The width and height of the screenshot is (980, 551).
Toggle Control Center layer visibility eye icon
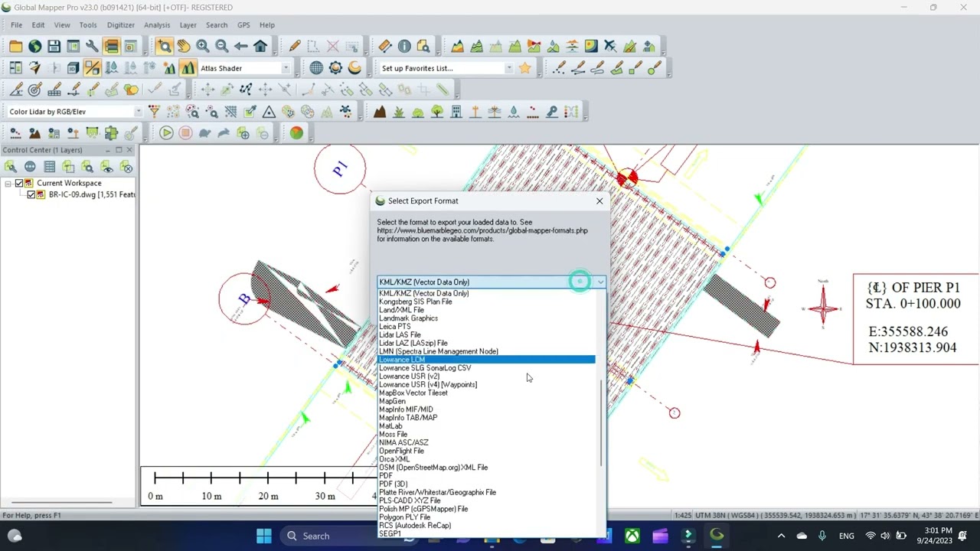(107, 167)
